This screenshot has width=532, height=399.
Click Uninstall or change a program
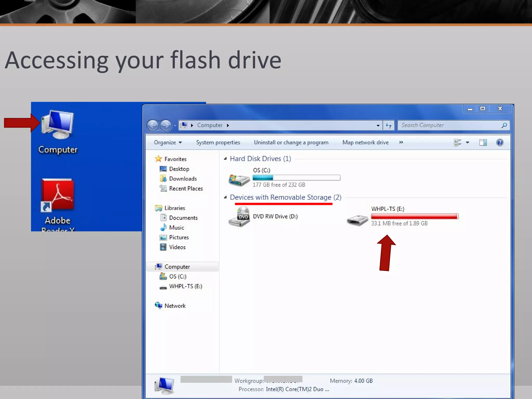291,142
